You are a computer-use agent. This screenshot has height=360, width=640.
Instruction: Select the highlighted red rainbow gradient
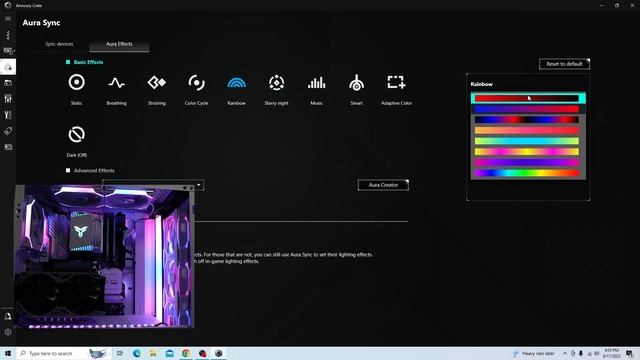click(527, 98)
